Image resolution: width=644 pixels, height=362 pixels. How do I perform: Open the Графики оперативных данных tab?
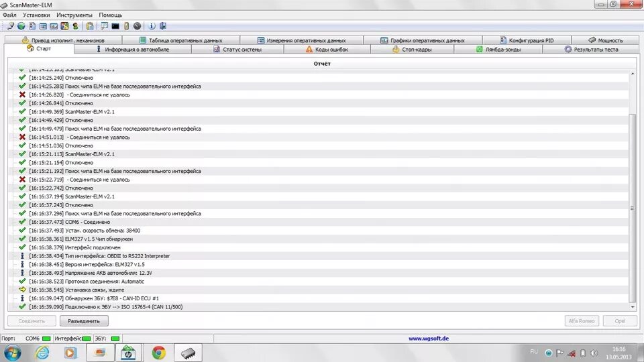click(x=423, y=40)
